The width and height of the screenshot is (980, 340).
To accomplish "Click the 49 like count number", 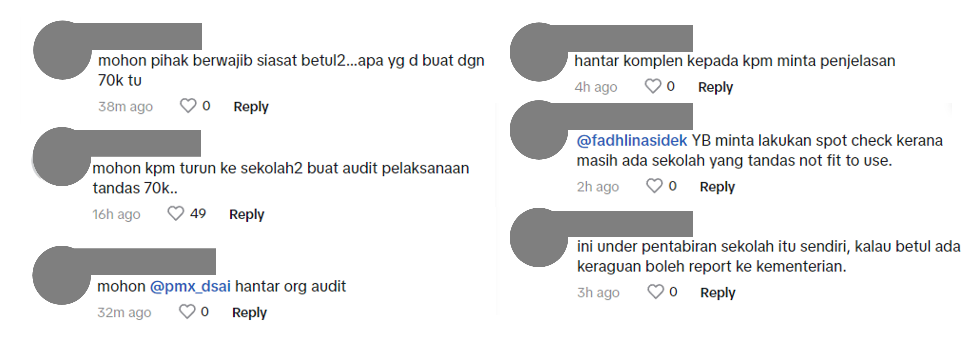I will coord(198,213).
